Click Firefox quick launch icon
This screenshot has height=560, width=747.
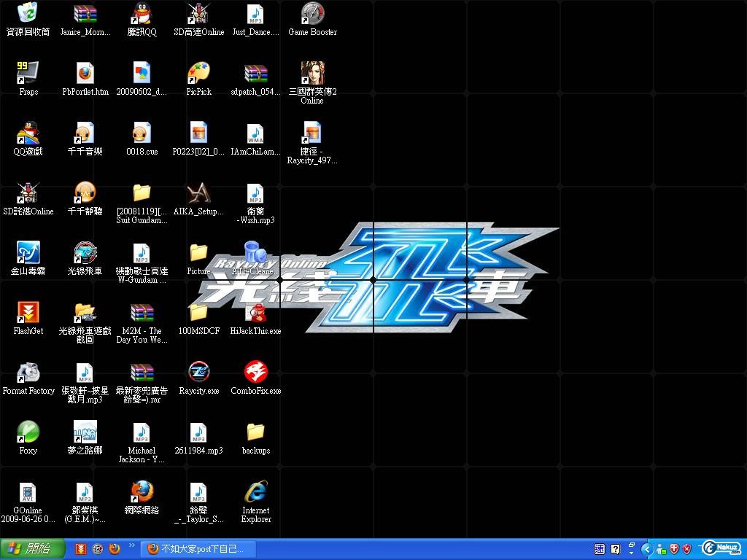(x=115, y=550)
